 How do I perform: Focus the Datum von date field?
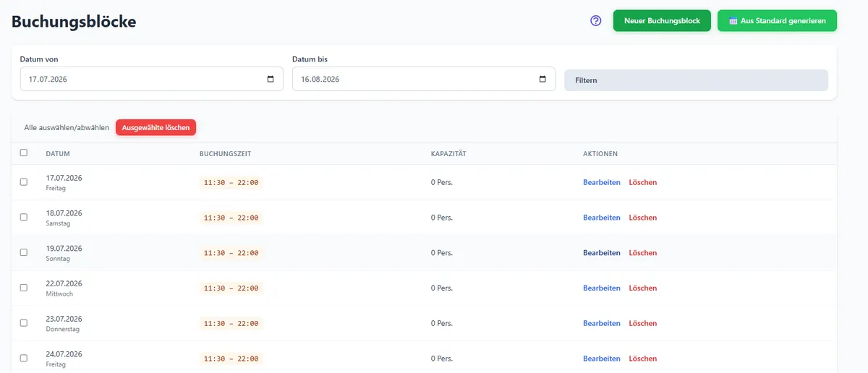151,80
